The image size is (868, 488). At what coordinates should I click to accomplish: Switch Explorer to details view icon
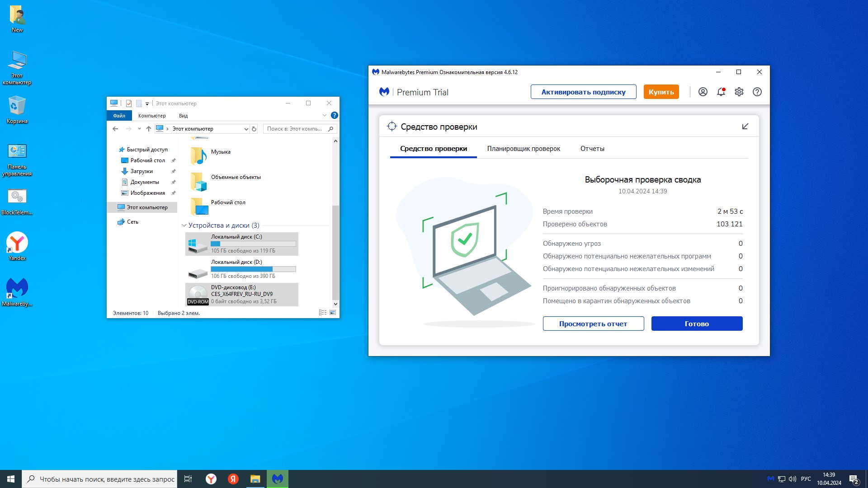[x=322, y=313]
